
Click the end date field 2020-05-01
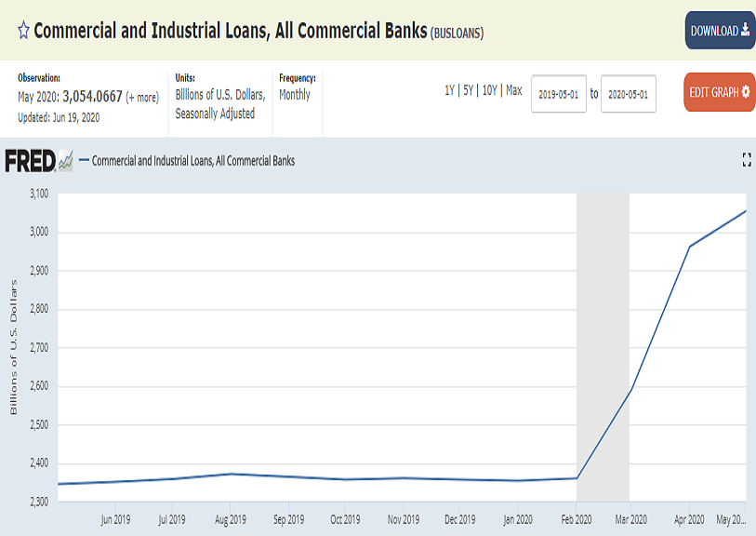629,94
